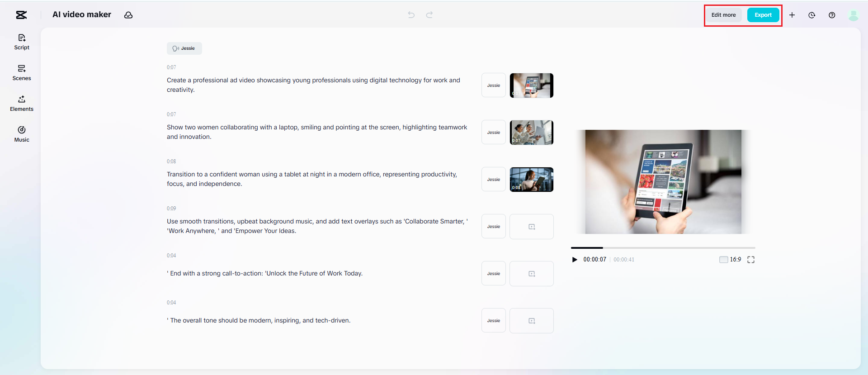Open the Script panel
The image size is (868, 375).
(22, 42)
